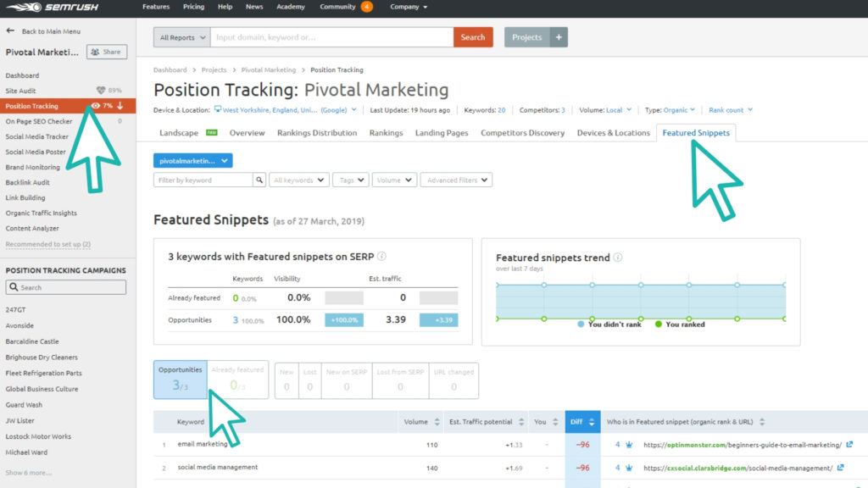Select the Already featured 0/3 filter tile

tap(237, 380)
